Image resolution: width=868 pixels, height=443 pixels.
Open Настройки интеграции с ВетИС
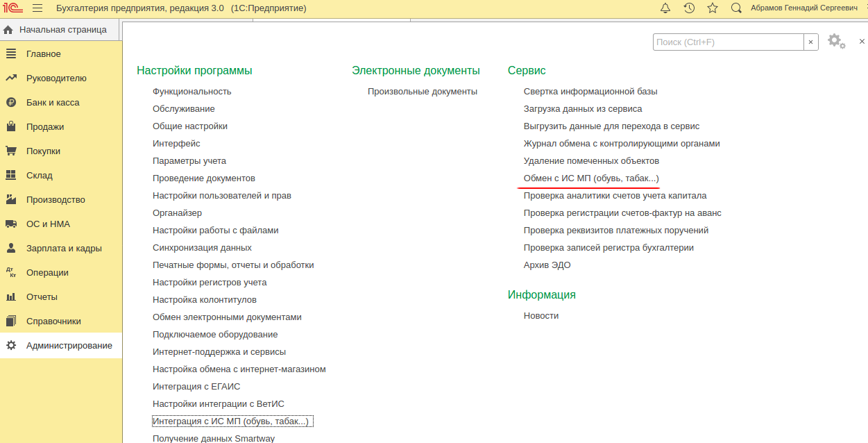[x=219, y=403]
